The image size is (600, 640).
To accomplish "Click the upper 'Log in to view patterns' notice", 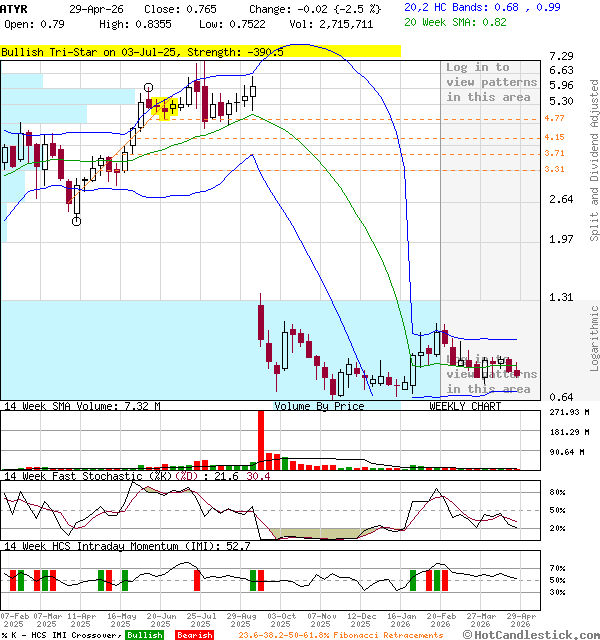I will [491, 82].
